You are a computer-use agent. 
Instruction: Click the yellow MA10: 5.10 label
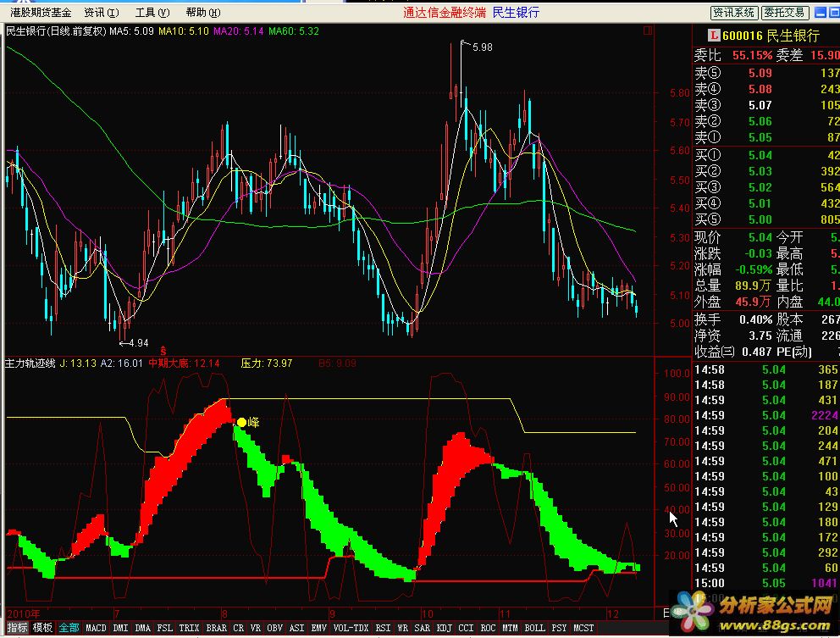184,31
